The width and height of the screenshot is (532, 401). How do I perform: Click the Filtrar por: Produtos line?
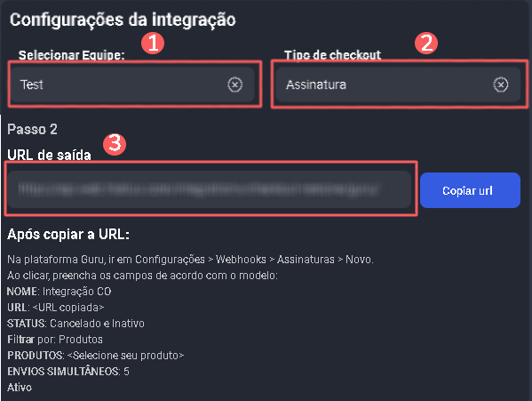[x=55, y=339]
